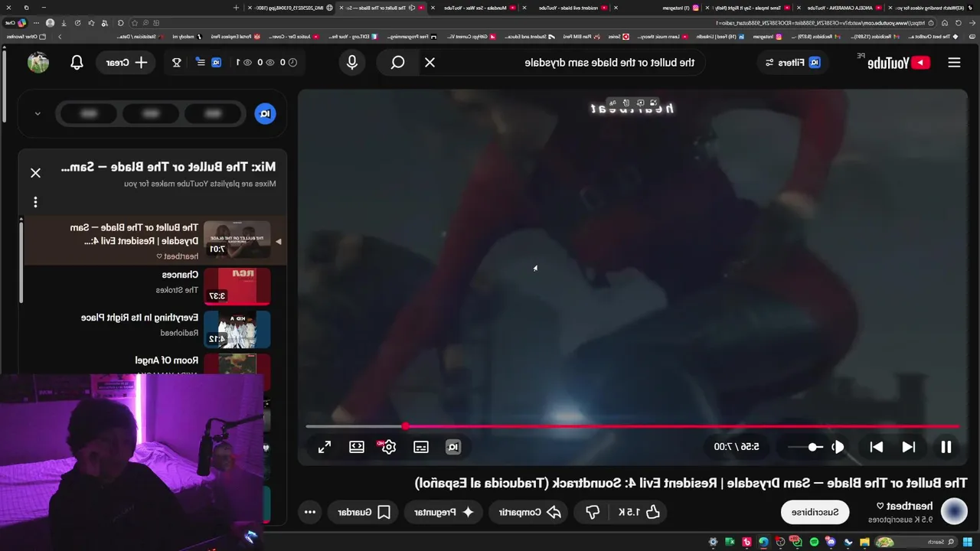Click the vidIQ list icon in header
The image size is (980, 551).
point(201,63)
